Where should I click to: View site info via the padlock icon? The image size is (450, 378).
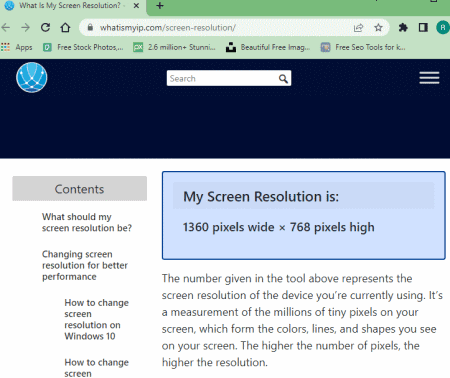90,27
